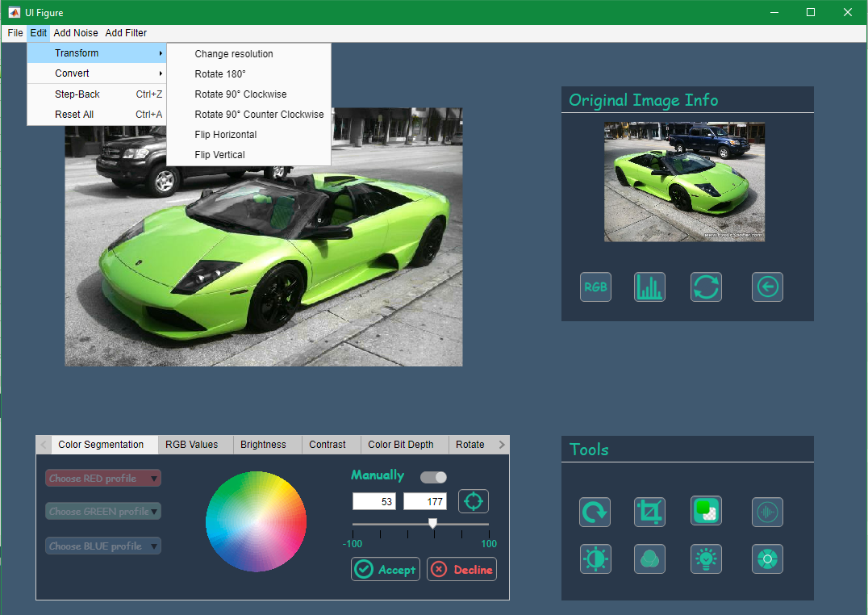Open the Choose GREEN profile dropdown

pyautogui.click(x=103, y=512)
